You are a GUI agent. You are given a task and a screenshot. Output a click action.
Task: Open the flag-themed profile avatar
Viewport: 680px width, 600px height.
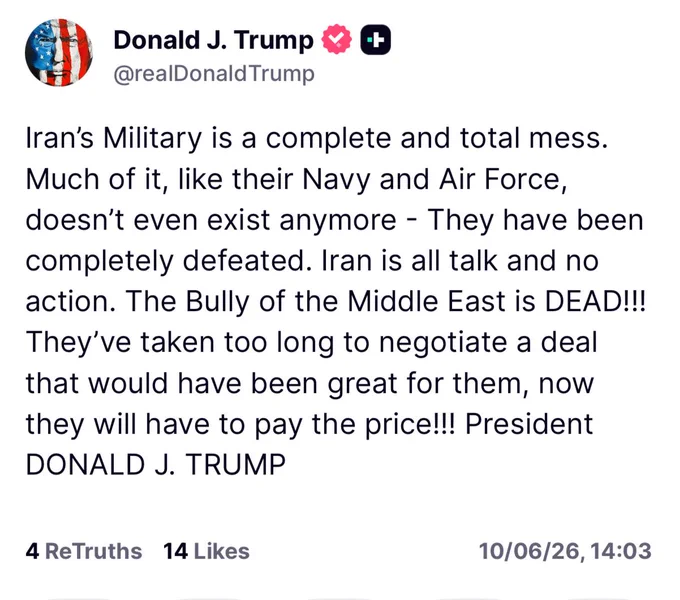coord(59,52)
